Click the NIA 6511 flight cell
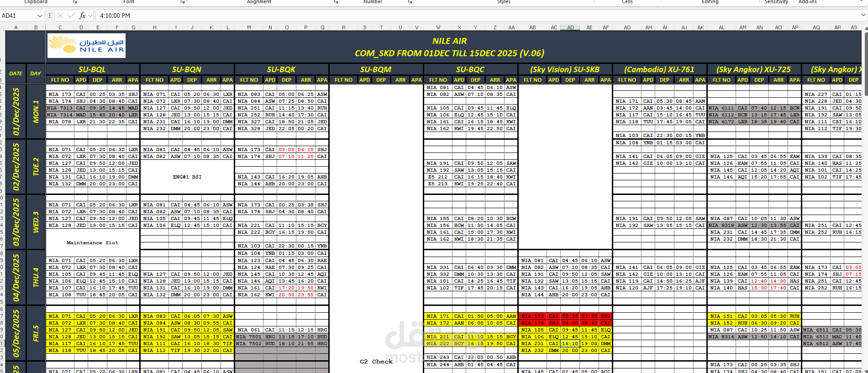This screenshot has width=868, height=373. click(816, 330)
